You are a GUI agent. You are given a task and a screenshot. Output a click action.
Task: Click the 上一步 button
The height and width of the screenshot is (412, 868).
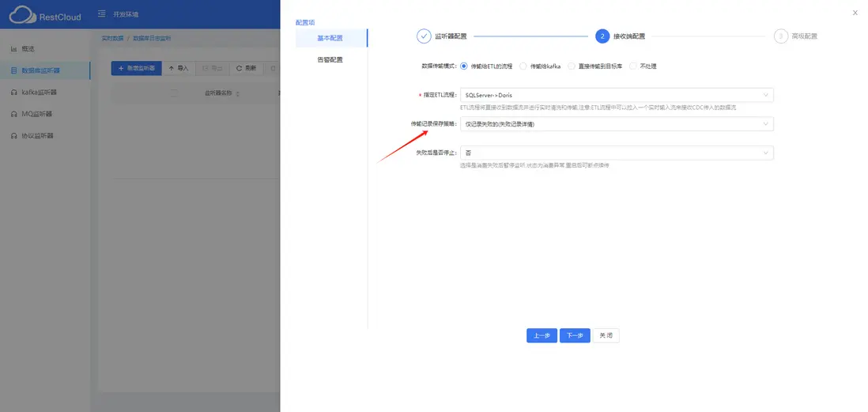point(542,335)
